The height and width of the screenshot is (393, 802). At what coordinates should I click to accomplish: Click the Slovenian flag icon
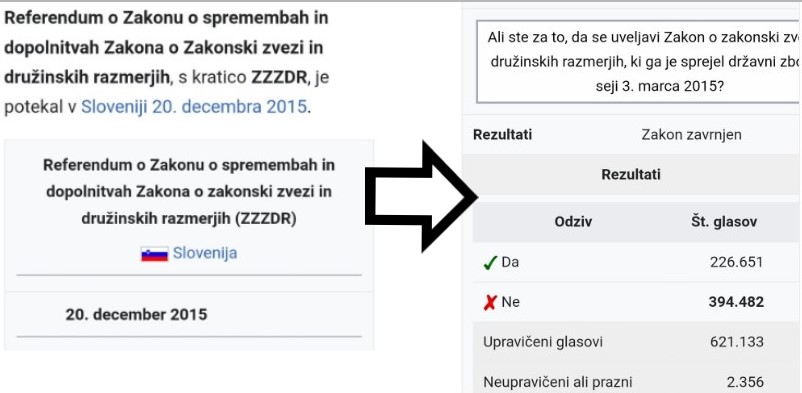pos(154,254)
